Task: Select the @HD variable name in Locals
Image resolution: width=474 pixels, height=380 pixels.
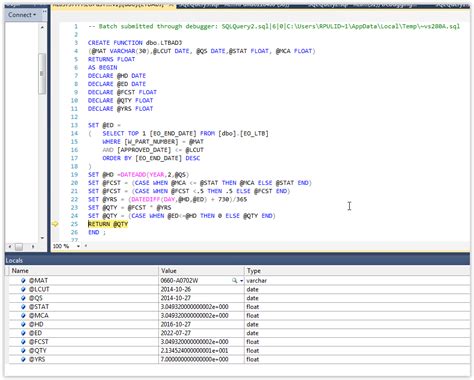Action: (36, 324)
